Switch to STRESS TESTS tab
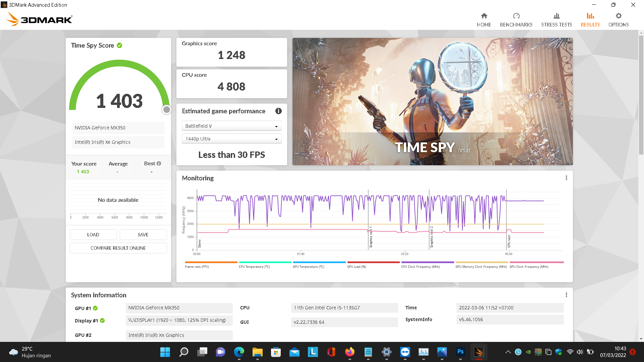644x362 pixels. 556,20
